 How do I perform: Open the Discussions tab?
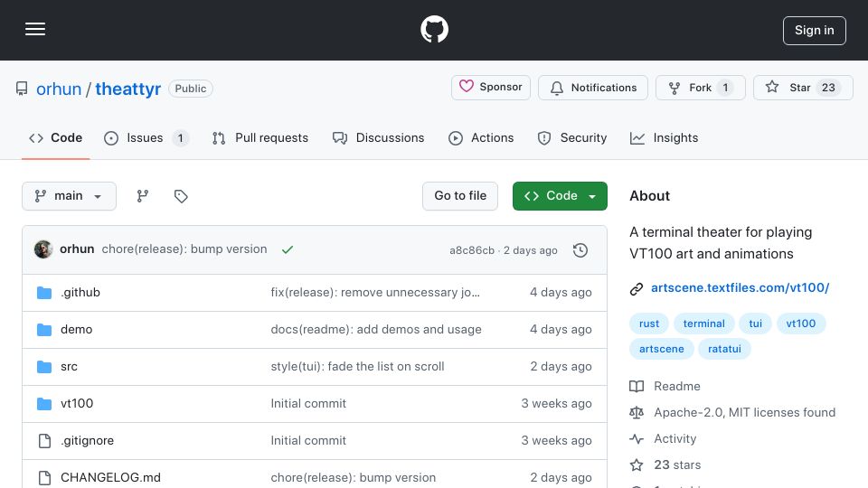coord(379,137)
